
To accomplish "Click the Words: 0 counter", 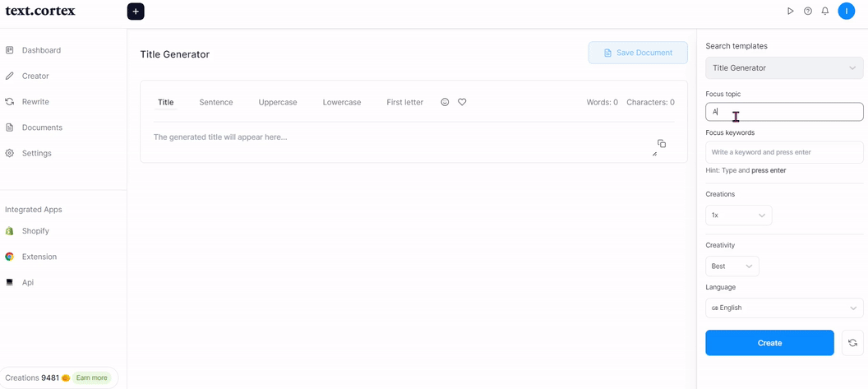I will click(603, 103).
